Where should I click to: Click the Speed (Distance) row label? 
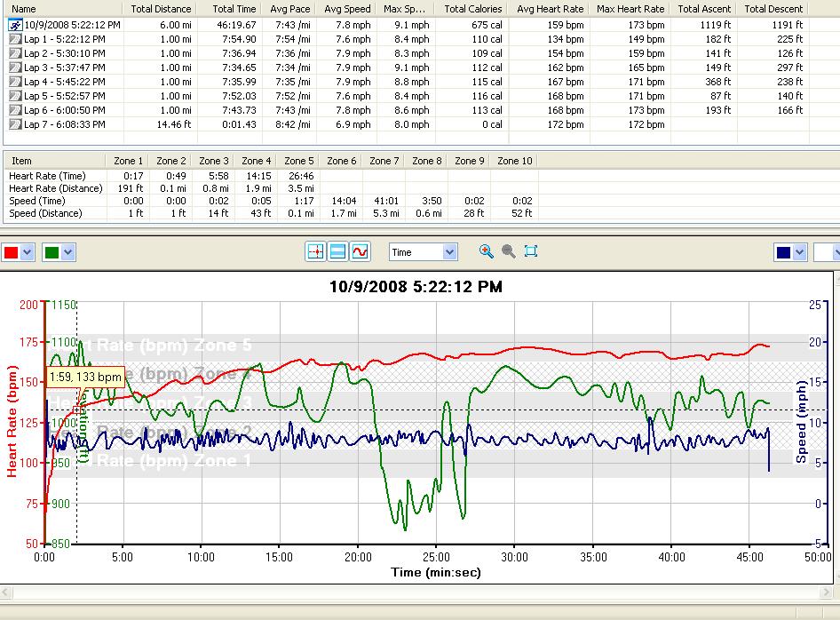[x=45, y=213]
